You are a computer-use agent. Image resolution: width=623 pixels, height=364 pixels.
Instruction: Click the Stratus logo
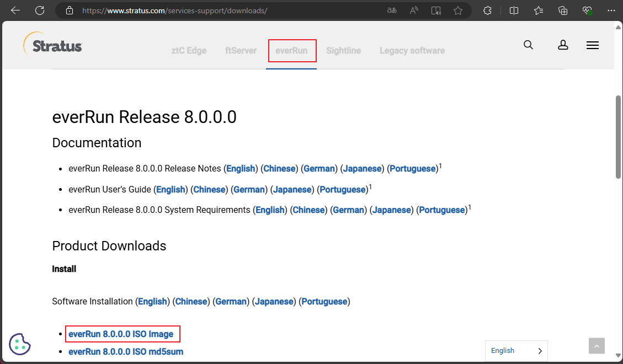[53, 45]
